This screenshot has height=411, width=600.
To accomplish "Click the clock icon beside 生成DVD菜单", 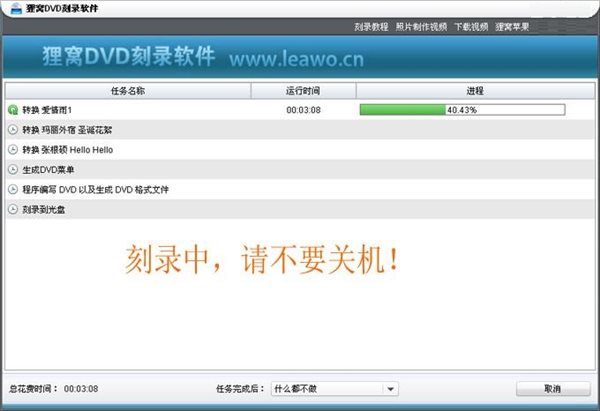I will pyautogui.click(x=13, y=170).
